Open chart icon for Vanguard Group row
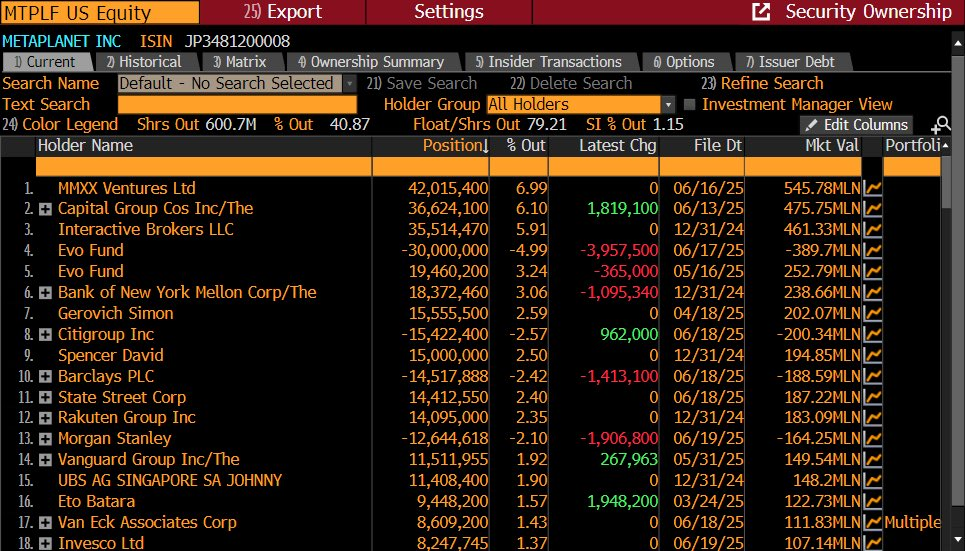965x551 pixels. (872, 459)
